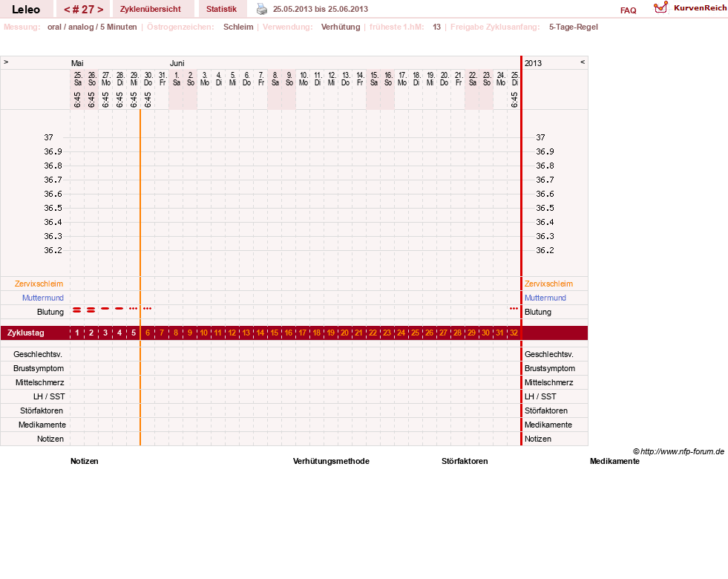Click the früheste 1.hM value 13
The height and width of the screenshot is (579, 728).
point(436,27)
